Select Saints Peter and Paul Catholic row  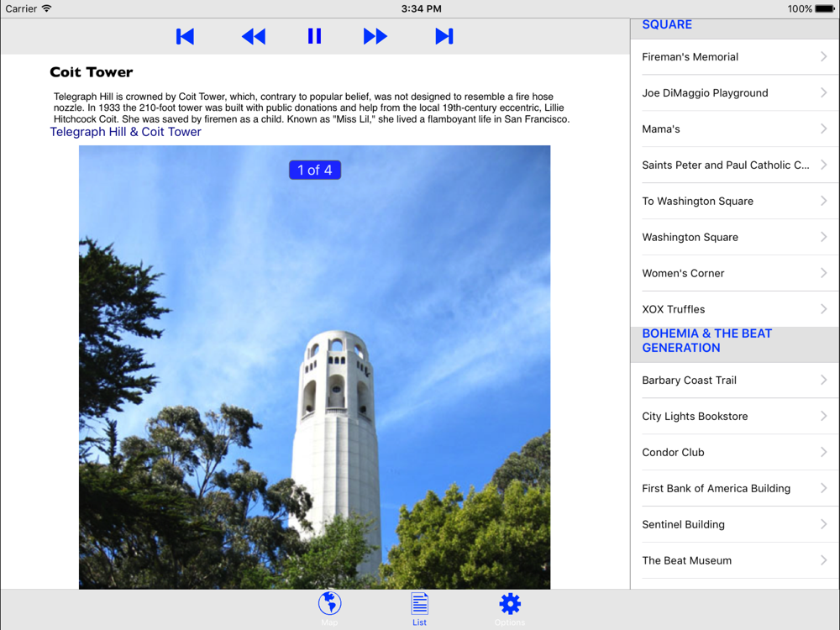[735, 165]
